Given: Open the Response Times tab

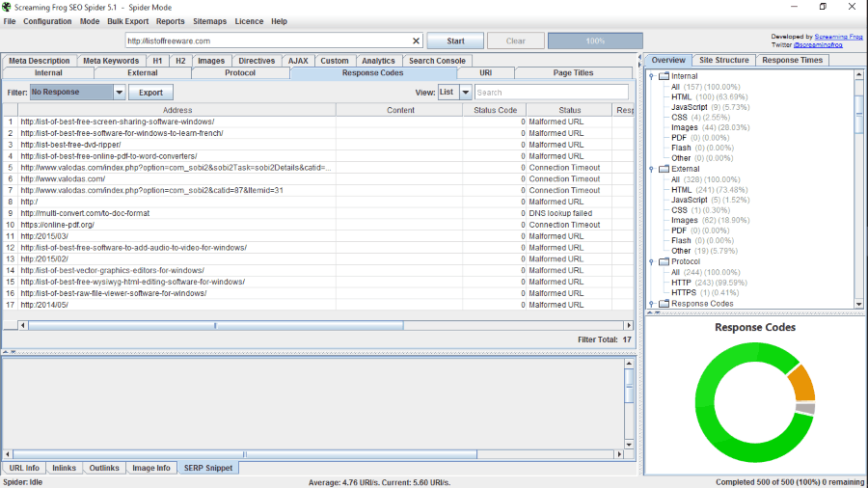Looking at the screenshot, I should point(792,61).
